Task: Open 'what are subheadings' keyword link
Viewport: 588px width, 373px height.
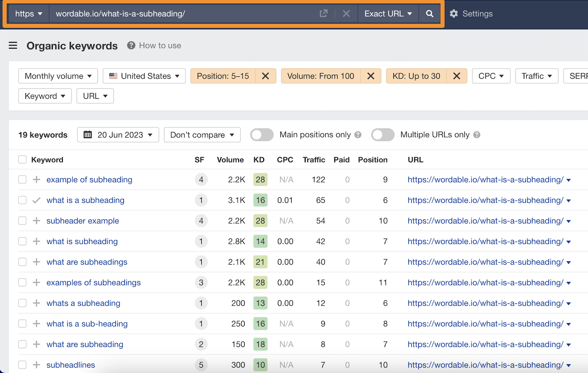Action: 87,262
